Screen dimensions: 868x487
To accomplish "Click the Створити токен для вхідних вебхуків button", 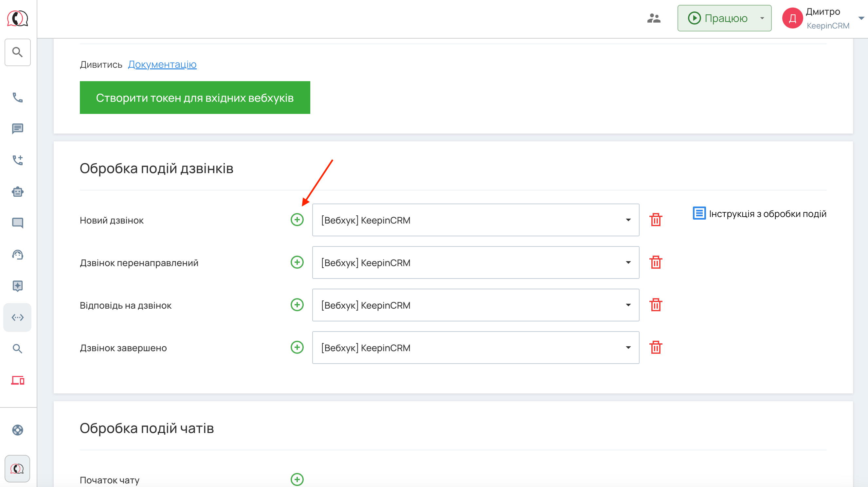I will pyautogui.click(x=195, y=98).
